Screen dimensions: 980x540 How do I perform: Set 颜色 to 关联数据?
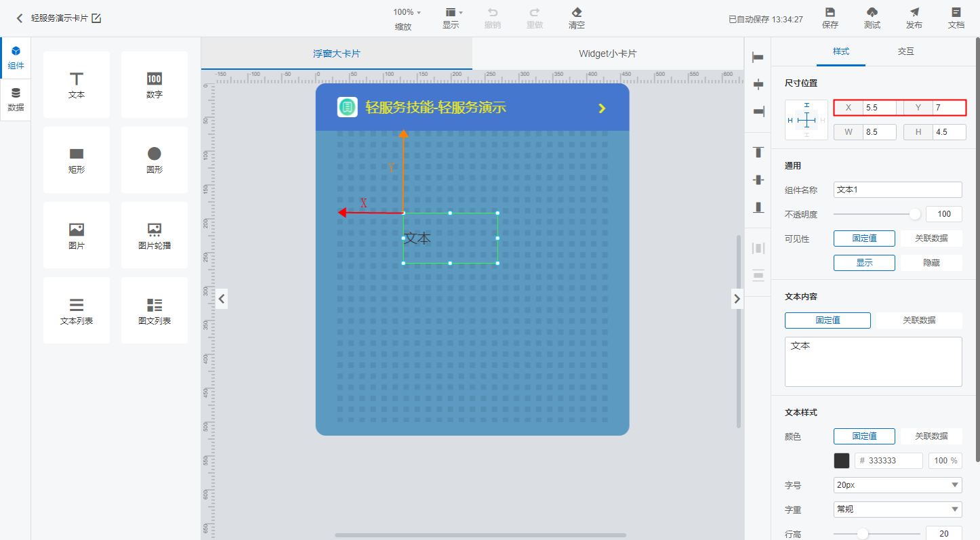click(931, 436)
